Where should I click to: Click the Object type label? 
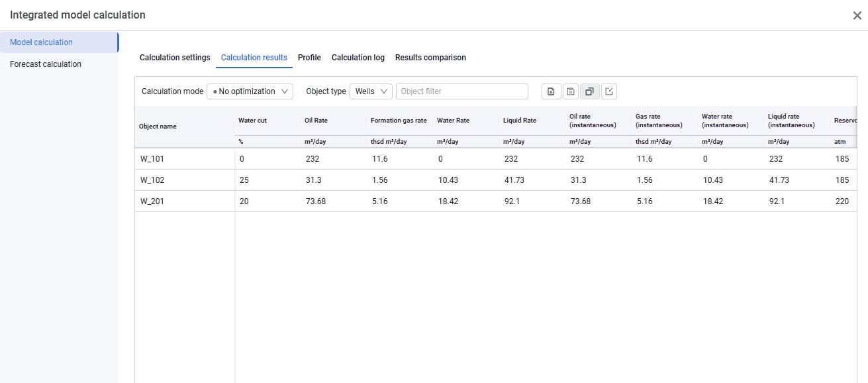coord(326,91)
